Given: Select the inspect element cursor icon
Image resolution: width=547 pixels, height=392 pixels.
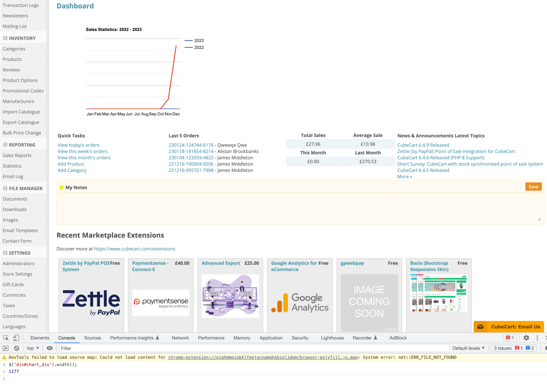Looking at the screenshot, I should coord(5,338).
